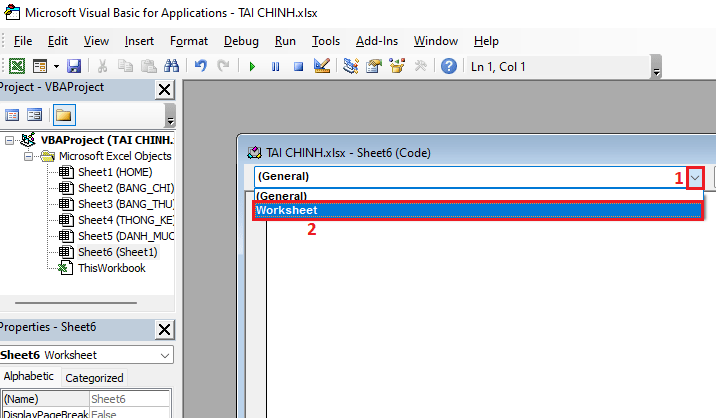Viewport: 716px width, 418px height.
Task: Open Project Explorer toolbar icon
Action: pyautogui.click(x=351, y=66)
